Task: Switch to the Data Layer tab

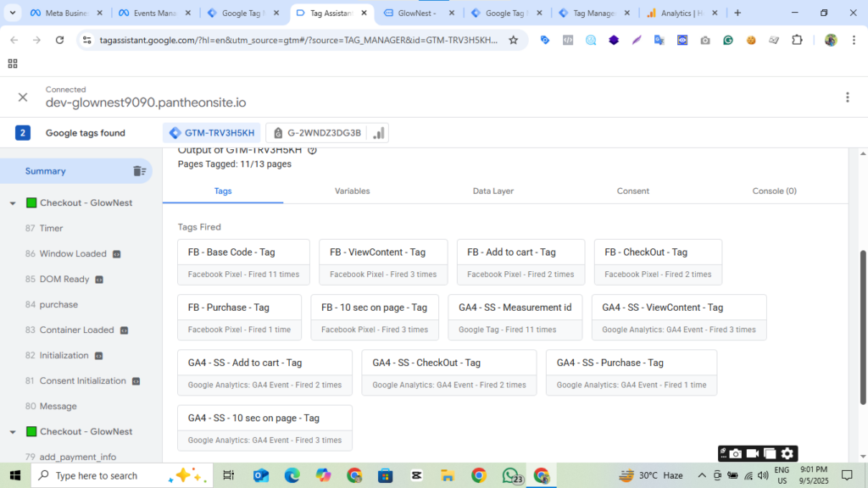Action: pos(493,191)
